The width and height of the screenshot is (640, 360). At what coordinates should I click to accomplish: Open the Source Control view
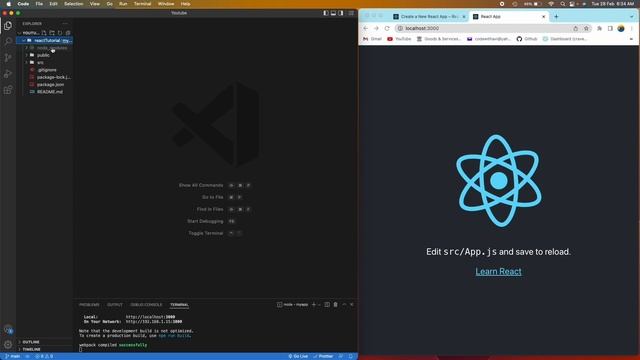coord(8,58)
